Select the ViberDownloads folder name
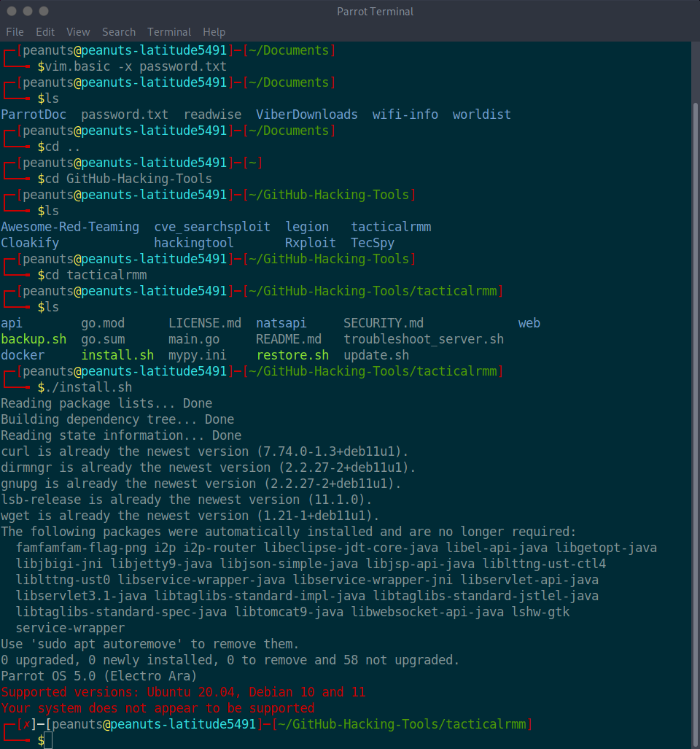 [x=306, y=114]
